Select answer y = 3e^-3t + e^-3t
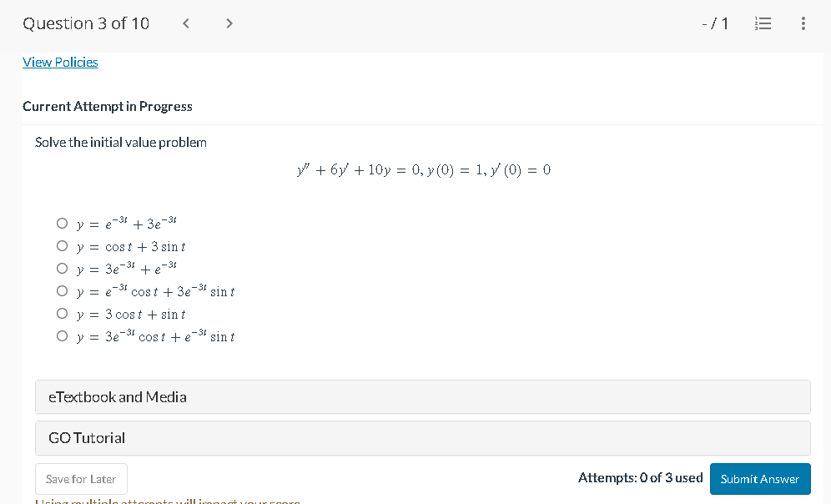The height and width of the screenshot is (504, 831). [62, 268]
